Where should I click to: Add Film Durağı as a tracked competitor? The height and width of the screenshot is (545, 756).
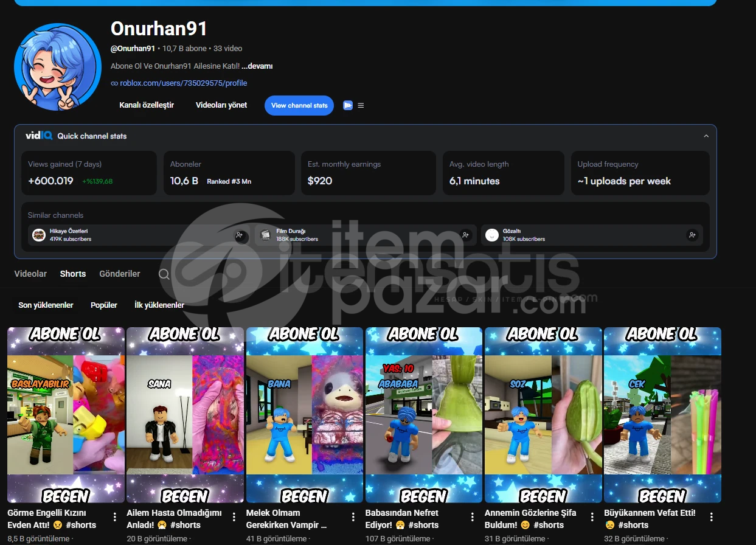click(466, 235)
